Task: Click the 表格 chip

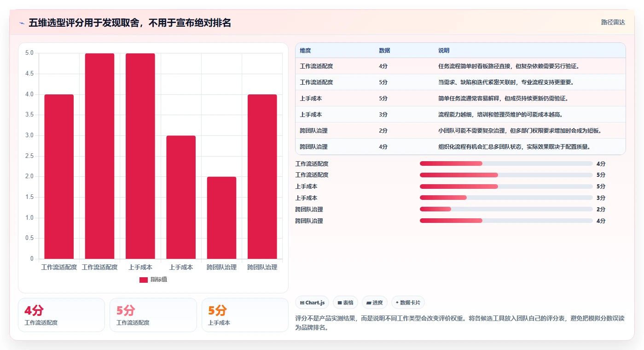Action: pos(345,303)
